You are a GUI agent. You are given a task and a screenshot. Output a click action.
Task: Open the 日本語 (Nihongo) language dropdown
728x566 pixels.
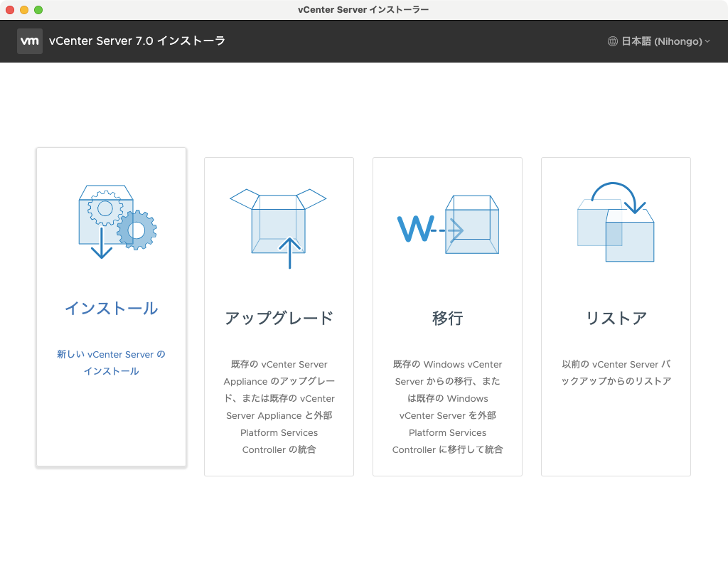click(659, 41)
